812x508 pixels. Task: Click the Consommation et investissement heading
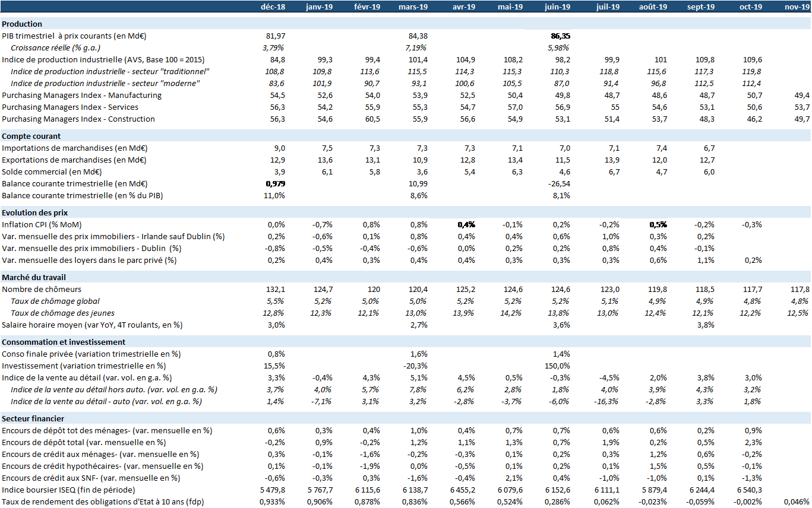(x=64, y=342)
